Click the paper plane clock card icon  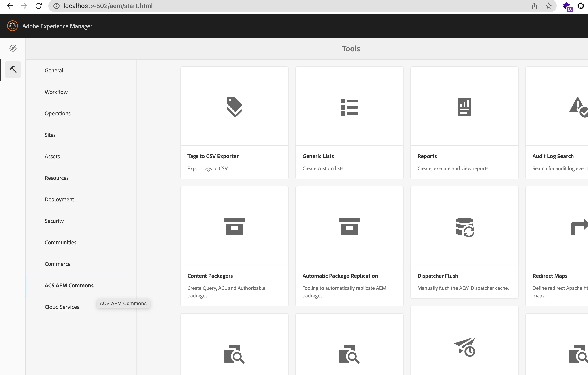point(464,347)
